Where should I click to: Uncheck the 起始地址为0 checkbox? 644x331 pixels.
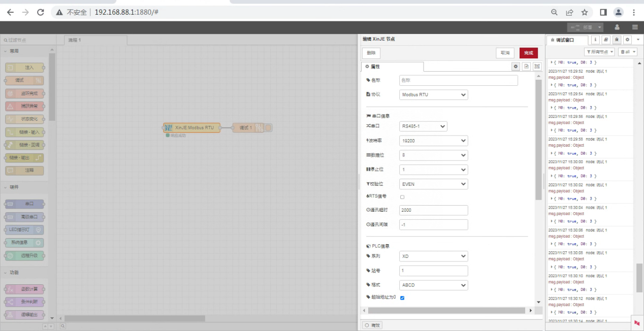point(402,298)
